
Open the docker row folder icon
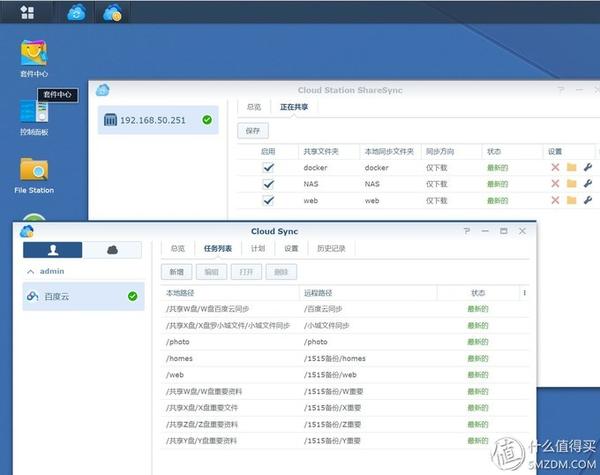[572, 167]
